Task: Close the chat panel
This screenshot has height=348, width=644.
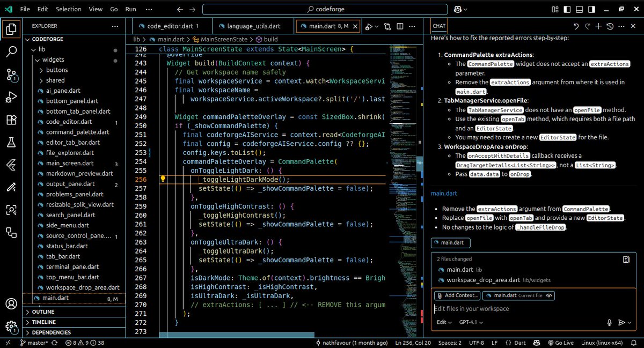Action: 633,26
